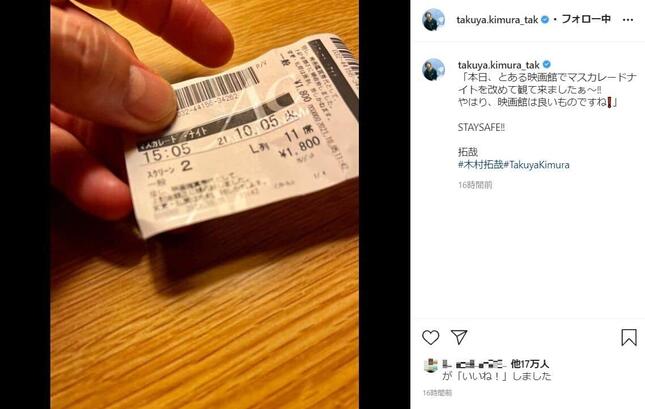Like the post with heart icon
The image size is (645, 409).
pyautogui.click(x=430, y=337)
